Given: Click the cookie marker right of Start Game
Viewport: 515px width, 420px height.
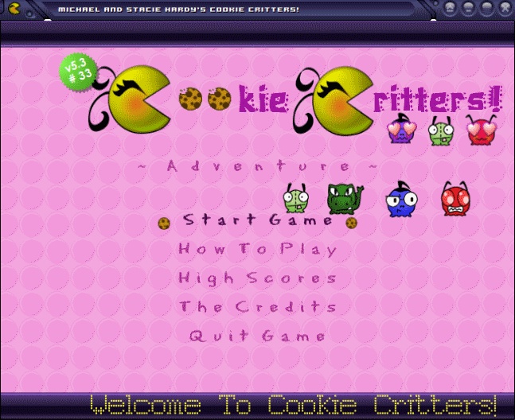Looking at the screenshot, I should tap(351, 223).
